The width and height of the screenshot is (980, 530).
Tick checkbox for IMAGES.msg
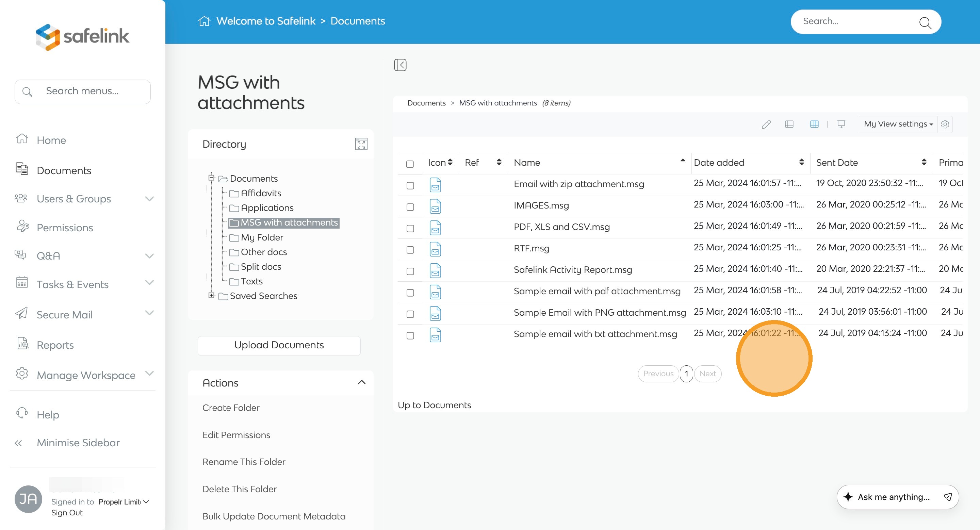[410, 207]
